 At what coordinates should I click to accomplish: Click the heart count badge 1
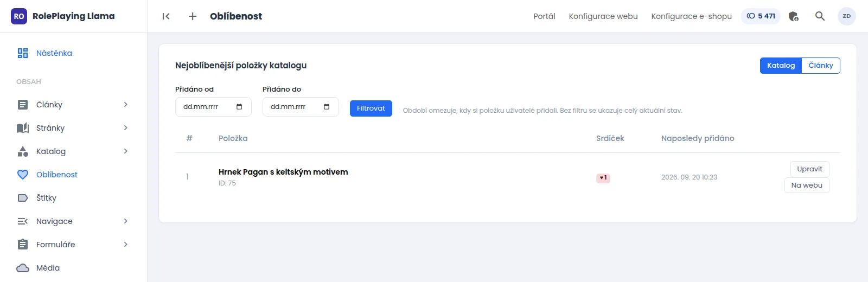coord(603,178)
